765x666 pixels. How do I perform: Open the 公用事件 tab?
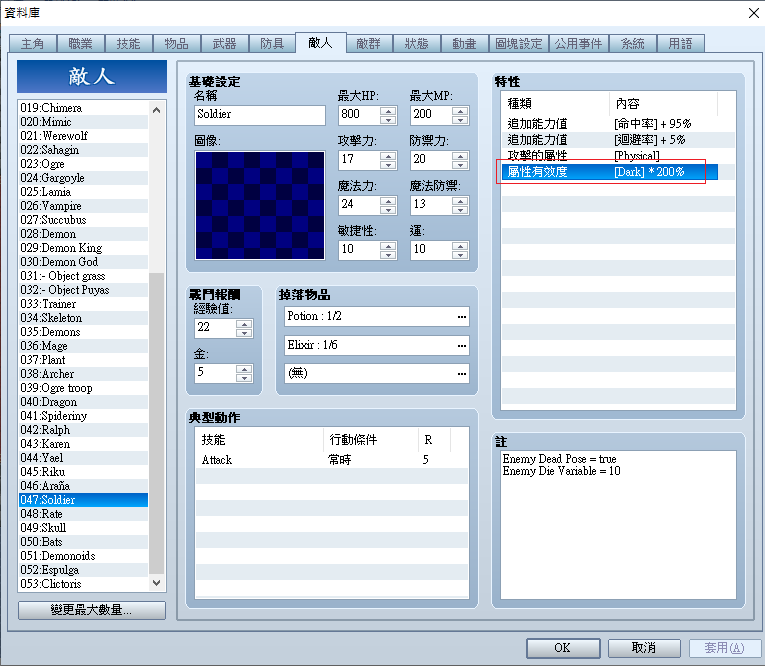(x=579, y=44)
